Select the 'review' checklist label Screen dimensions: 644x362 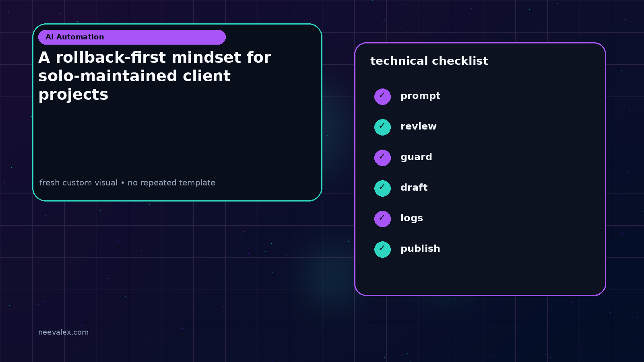click(418, 126)
